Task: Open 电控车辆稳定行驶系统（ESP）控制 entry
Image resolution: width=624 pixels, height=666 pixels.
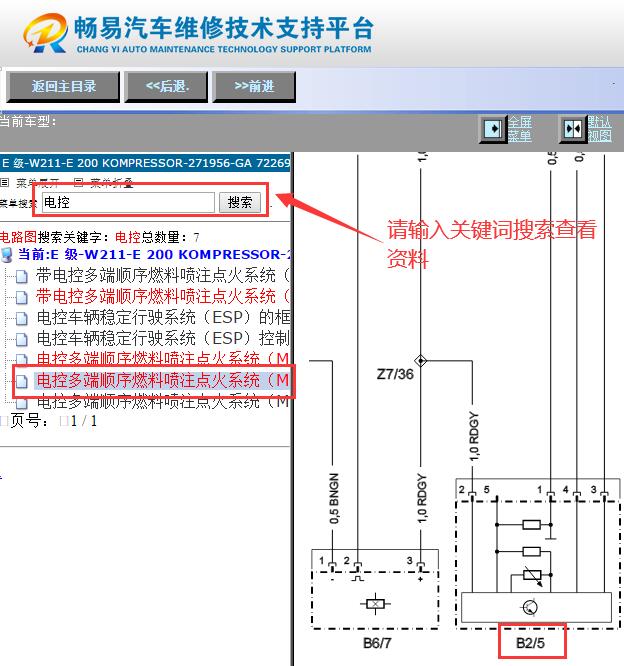Action: tap(164, 339)
